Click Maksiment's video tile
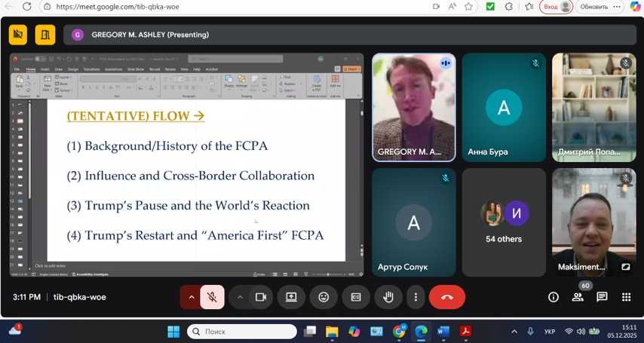The width and height of the screenshot is (644, 343). point(593,222)
